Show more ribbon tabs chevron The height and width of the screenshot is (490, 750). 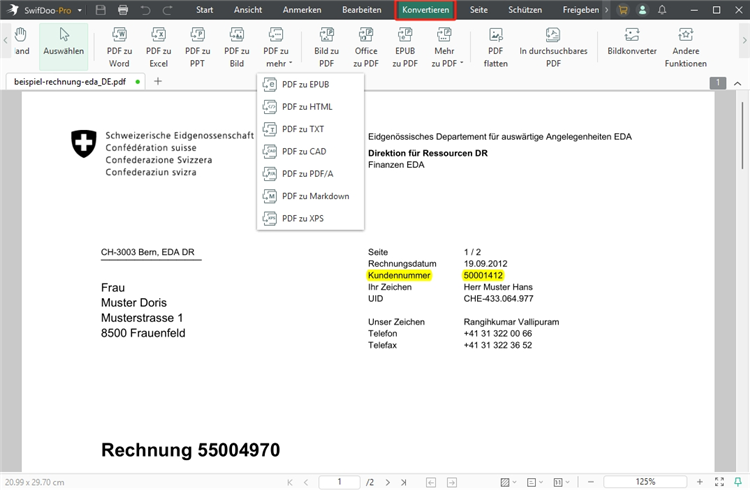pos(607,10)
